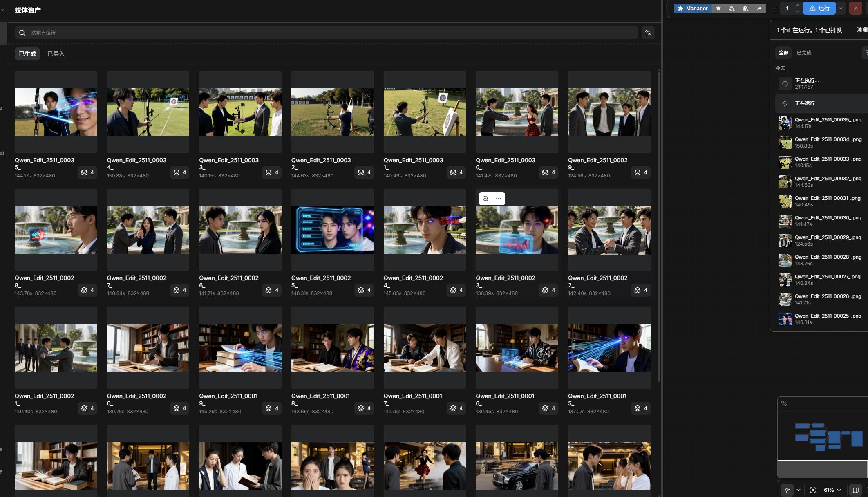Click the 正在运行 status row label
The image size is (868, 497).
tap(805, 103)
